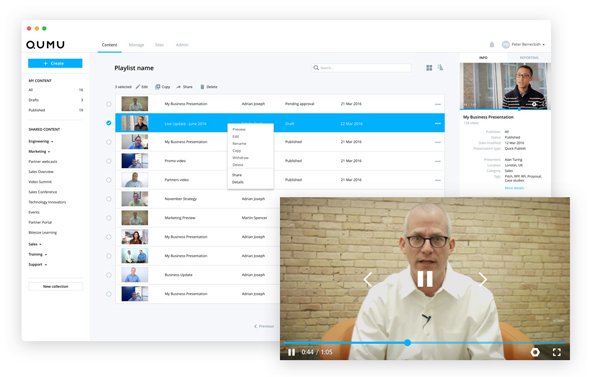Expand the Sales shared content group
This screenshot has width=590, height=377.
(x=35, y=244)
